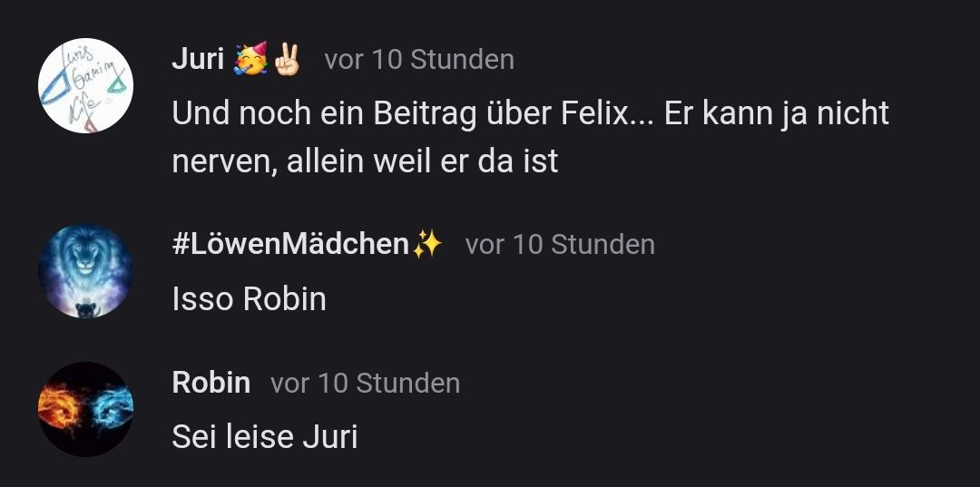Click the word 'Felix...' in Juri's comment
The image size is (980, 487).
tap(607, 113)
